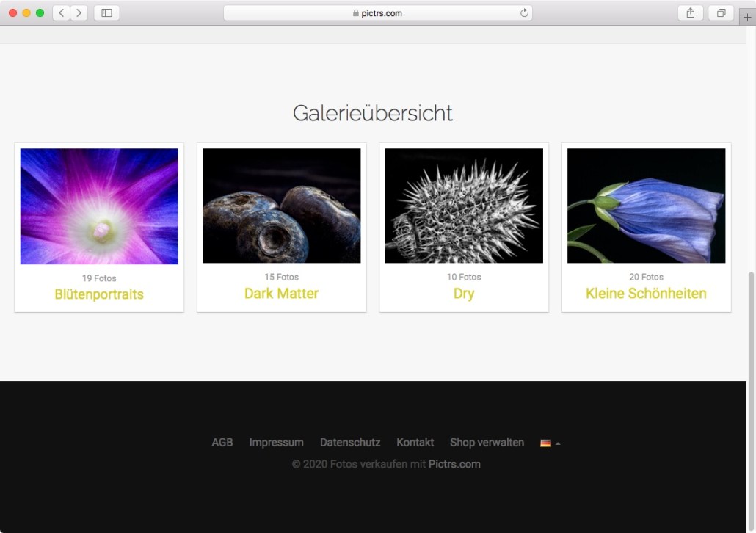The image size is (756, 533).
Task: Open the Dark Matter blueberries thumbnail
Action: pos(282,206)
